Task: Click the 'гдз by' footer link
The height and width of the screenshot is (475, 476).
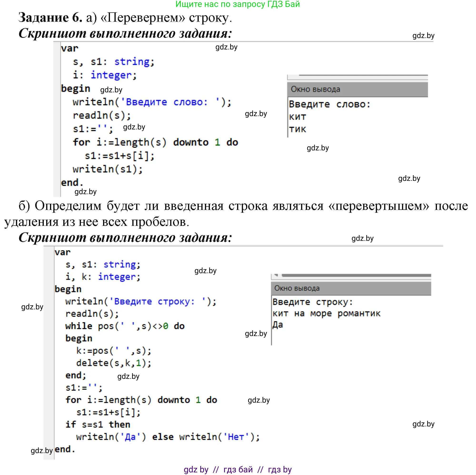Action: coord(280,469)
